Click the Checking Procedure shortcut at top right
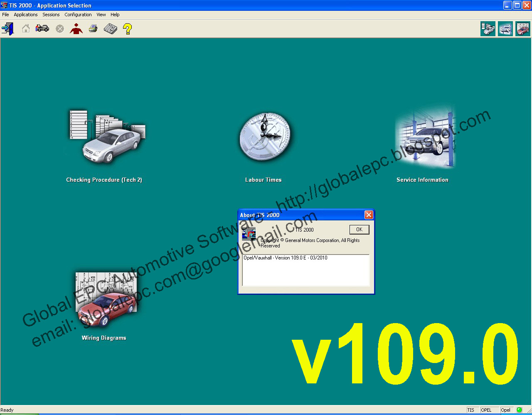The height and width of the screenshot is (415, 532). tap(488, 29)
